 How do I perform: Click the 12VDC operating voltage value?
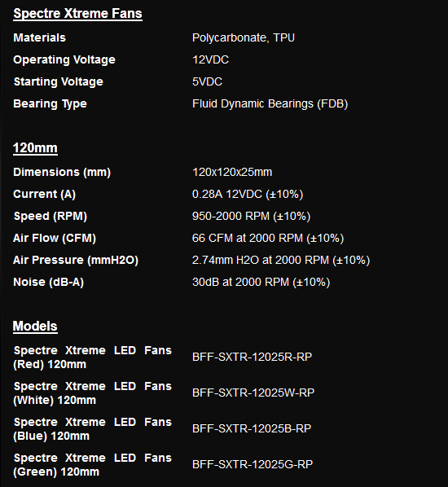click(210, 59)
